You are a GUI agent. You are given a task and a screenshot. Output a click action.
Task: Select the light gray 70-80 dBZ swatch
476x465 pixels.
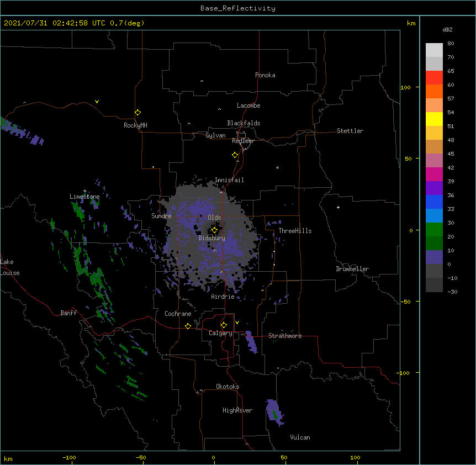tap(434, 50)
